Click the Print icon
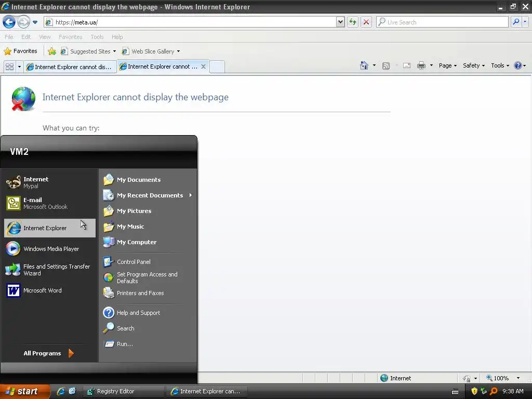 click(x=421, y=65)
